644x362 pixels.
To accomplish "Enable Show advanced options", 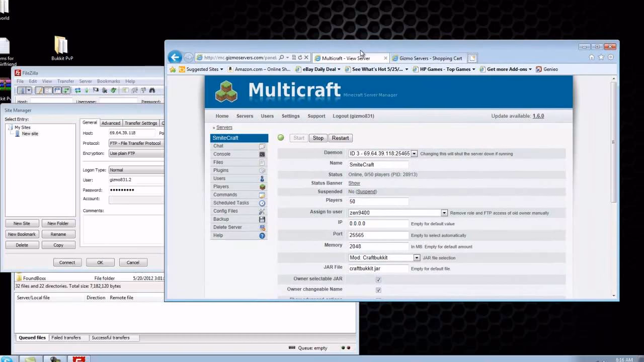I will [x=378, y=298].
